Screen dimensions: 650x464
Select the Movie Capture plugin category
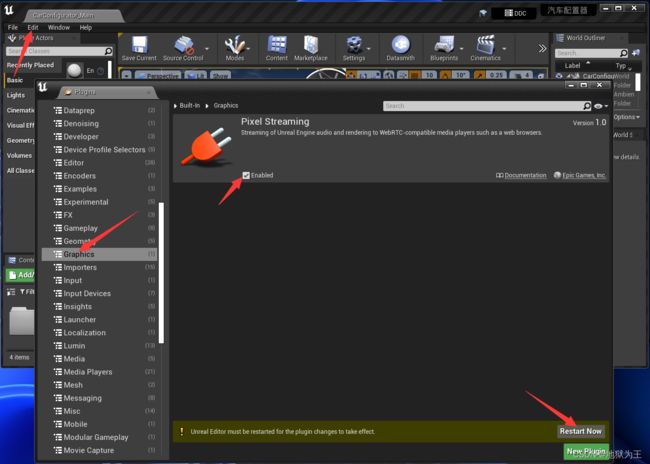click(99, 450)
